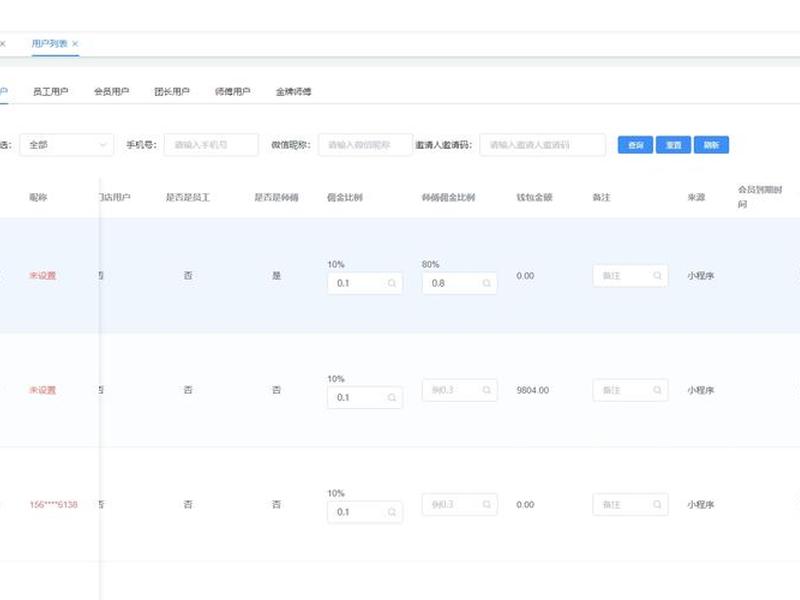Viewport: 800px width, 600px height.
Task: Click the 师傅佣金比例 column header
Action: (x=448, y=197)
